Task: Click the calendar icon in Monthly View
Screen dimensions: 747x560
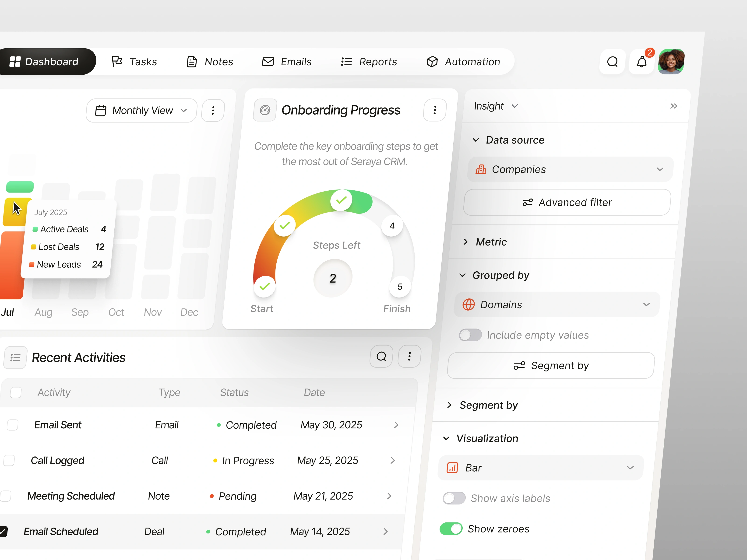Action: click(101, 110)
